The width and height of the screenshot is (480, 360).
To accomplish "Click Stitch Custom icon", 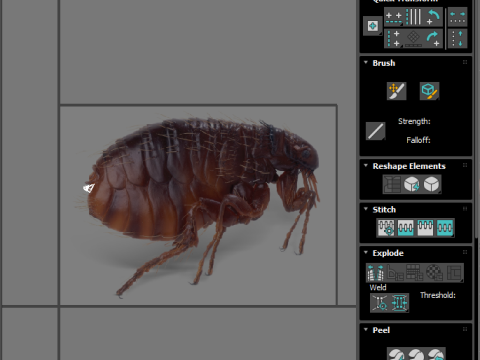I will tap(445, 228).
